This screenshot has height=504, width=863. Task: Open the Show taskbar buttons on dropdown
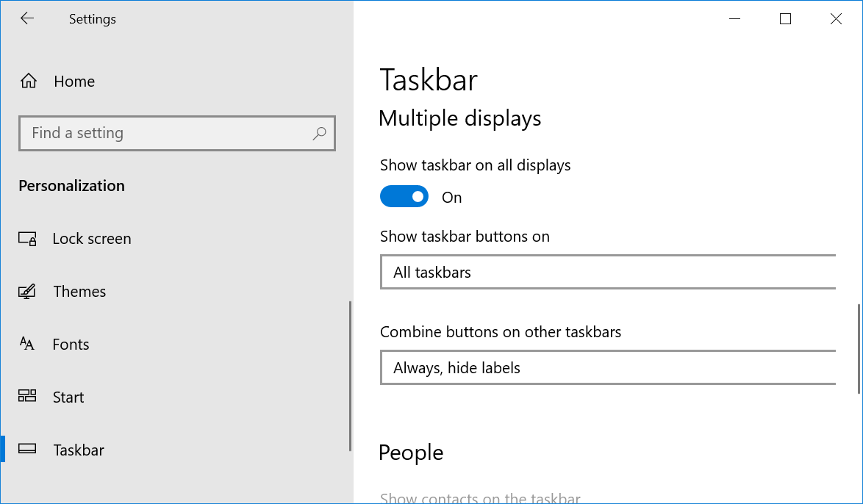(607, 273)
